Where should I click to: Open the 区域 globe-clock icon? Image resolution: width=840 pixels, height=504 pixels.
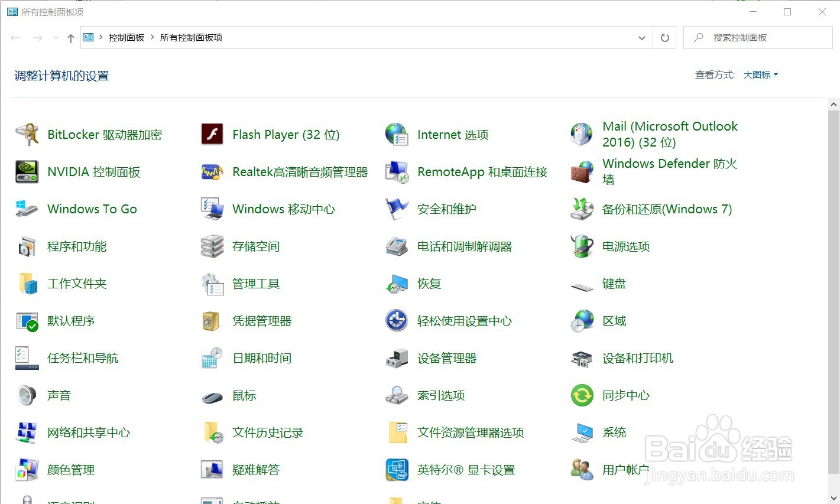(x=582, y=321)
